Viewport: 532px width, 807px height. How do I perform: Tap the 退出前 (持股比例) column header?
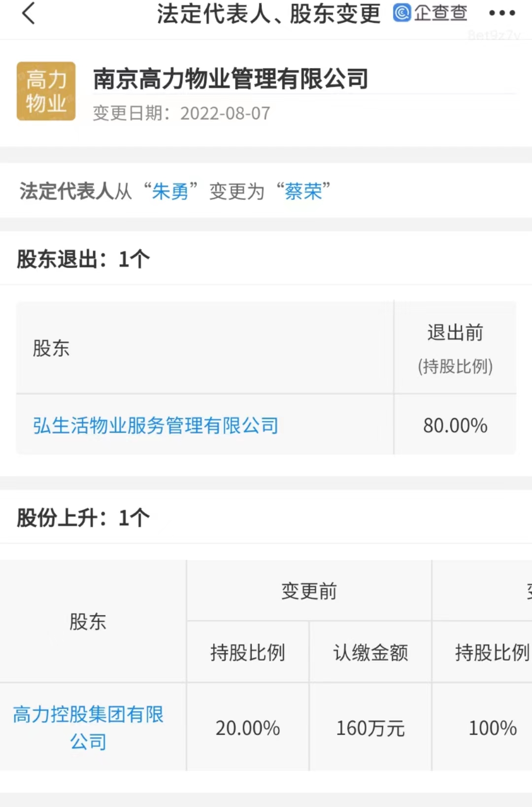pos(455,348)
